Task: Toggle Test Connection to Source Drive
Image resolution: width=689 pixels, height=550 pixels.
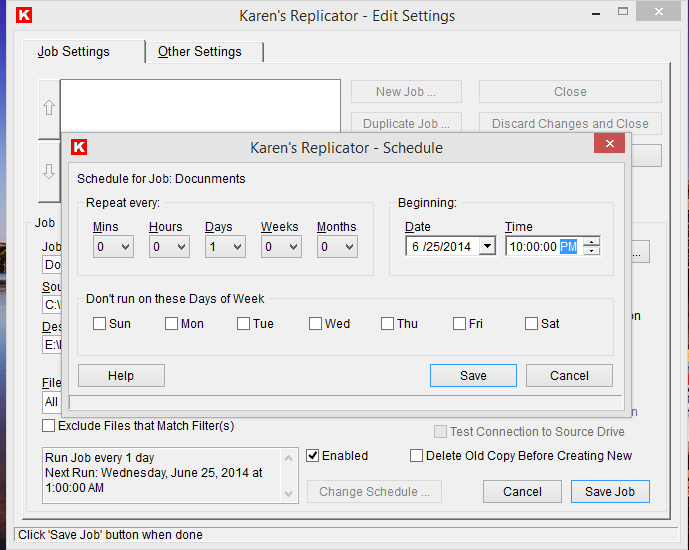Action: (x=440, y=431)
